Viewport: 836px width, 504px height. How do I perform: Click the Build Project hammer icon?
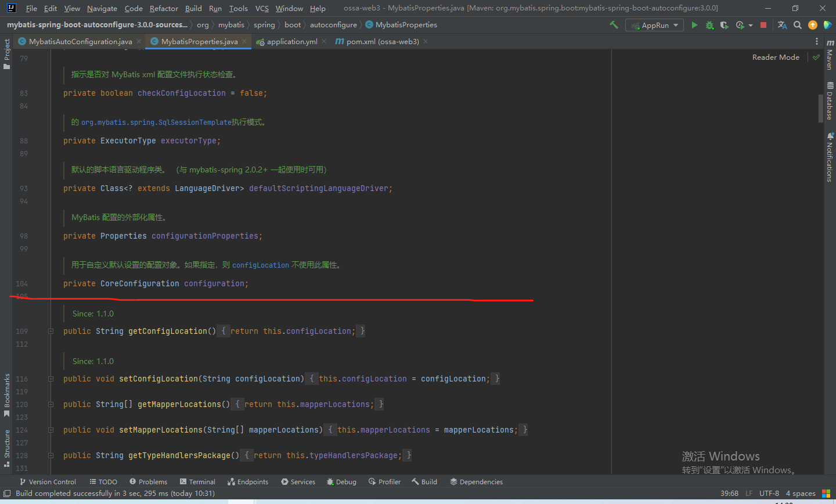click(x=614, y=25)
